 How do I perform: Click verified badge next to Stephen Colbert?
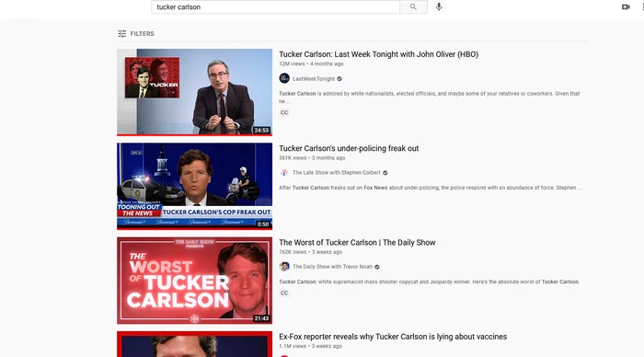(x=385, y=173)
